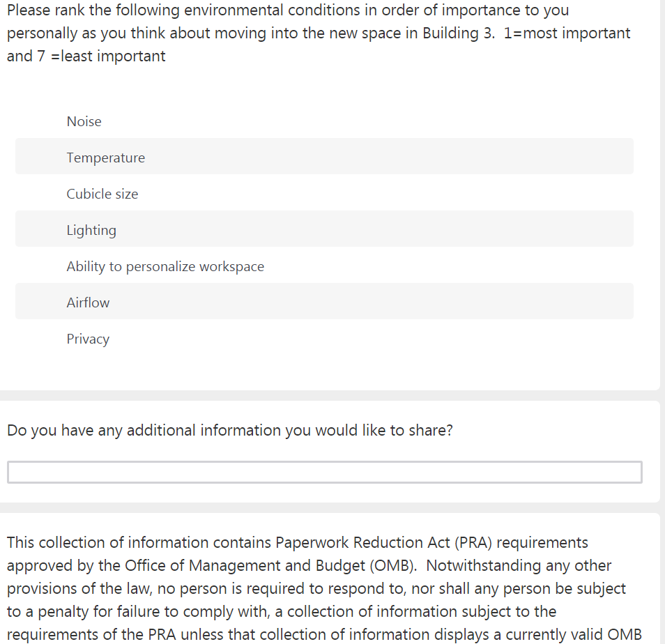Focus the additional information text box
Screen dimensions: 665x644
tap(324, 472)
